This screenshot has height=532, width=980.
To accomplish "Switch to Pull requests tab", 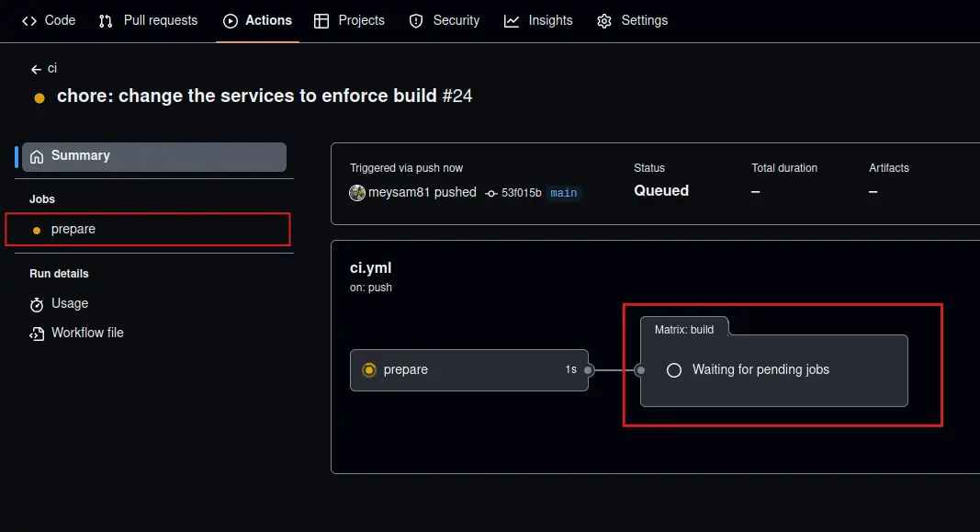I will click(149, 20).
